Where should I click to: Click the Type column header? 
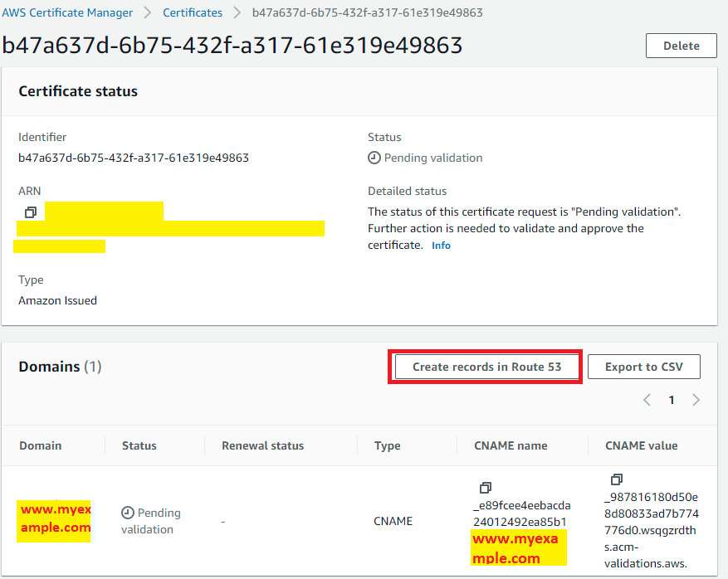point(387,445)
